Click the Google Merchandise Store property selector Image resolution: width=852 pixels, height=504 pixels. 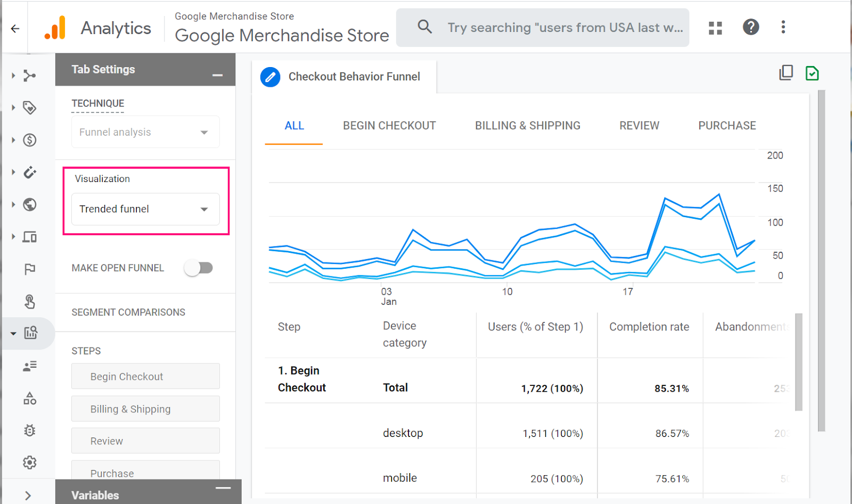click(x=282, y=28)
